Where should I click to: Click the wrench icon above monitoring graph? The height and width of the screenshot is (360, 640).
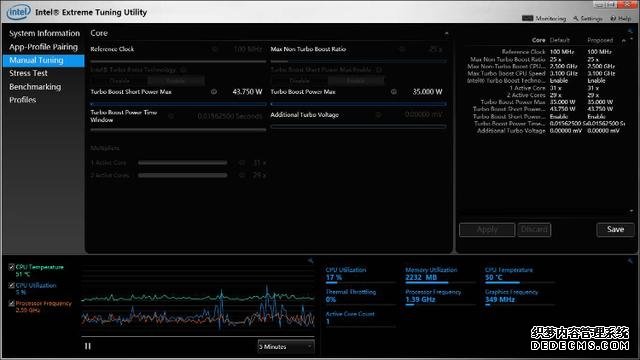[x=311, y=260]
